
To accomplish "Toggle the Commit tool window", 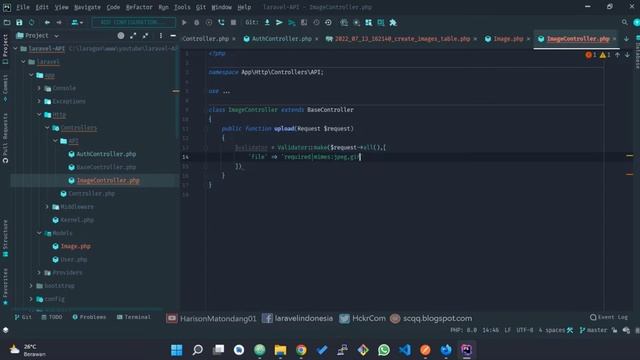I will 5,88.
